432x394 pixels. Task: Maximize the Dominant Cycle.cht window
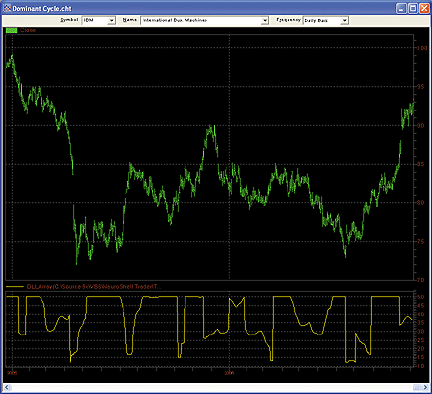[x=413, y=8]
